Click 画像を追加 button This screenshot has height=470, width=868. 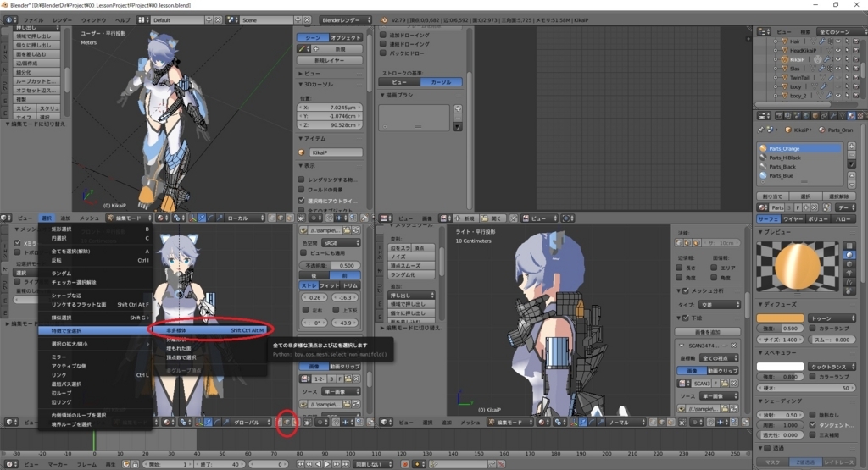(708, 332)
